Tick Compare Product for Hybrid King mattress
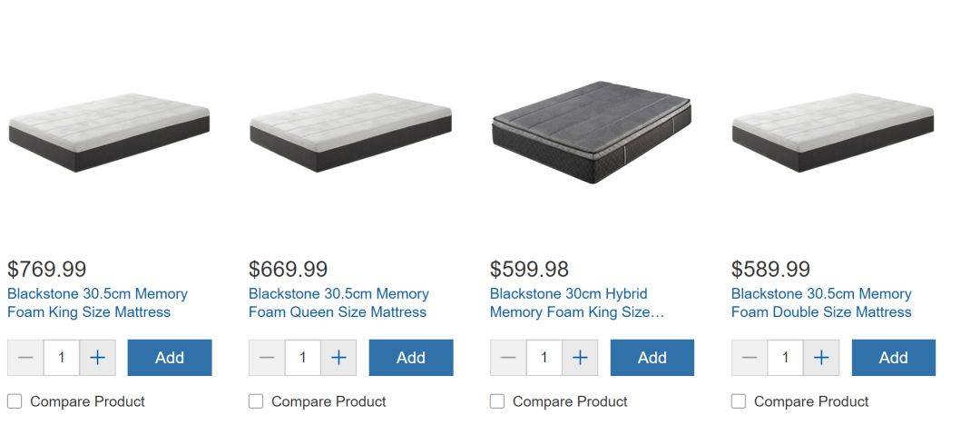This screenshot has height=435, width=980. (x=497, y=401)
